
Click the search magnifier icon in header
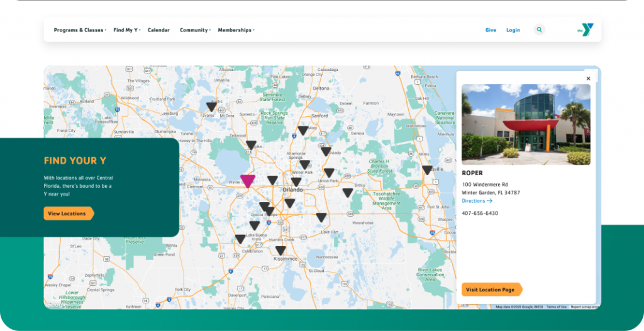pyautogui.click(x=539, y=30)
